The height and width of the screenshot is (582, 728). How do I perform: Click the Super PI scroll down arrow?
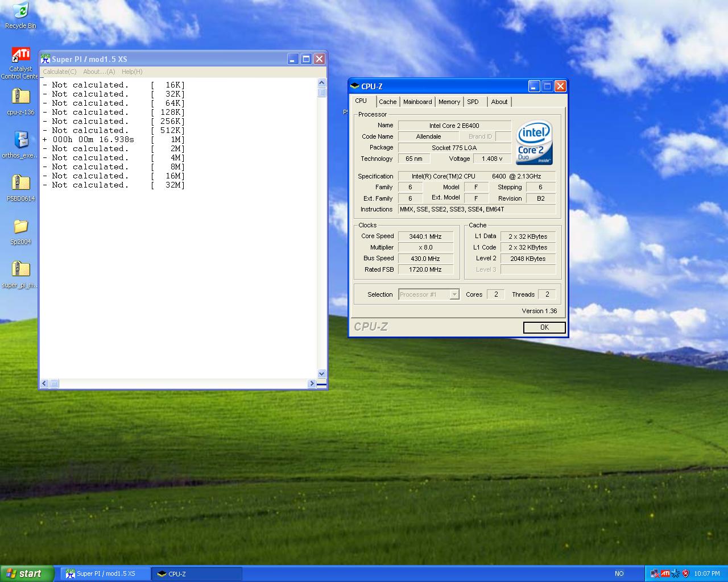pyautogui.click(x=322, y=373)
